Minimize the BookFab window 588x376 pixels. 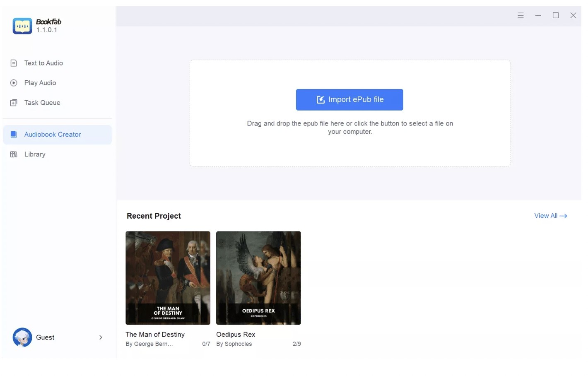(x=538, y=15)
